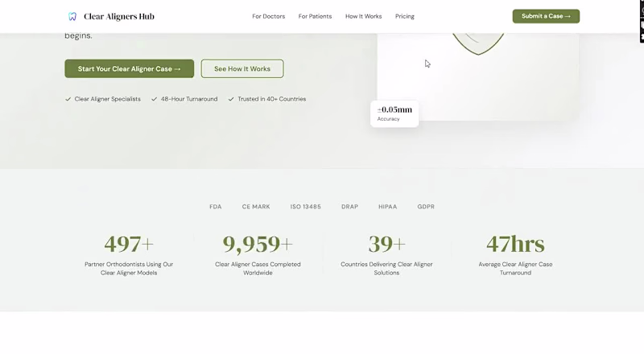Click the 9,959+ cases statistic
This screenshot has width=644, height=354.
click(x=258, y=244)
